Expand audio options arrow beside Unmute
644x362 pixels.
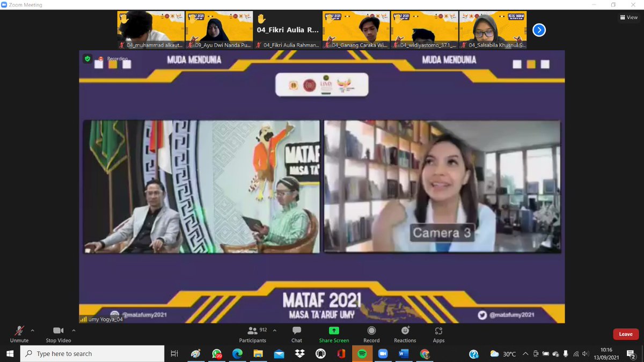click(33, 330)
